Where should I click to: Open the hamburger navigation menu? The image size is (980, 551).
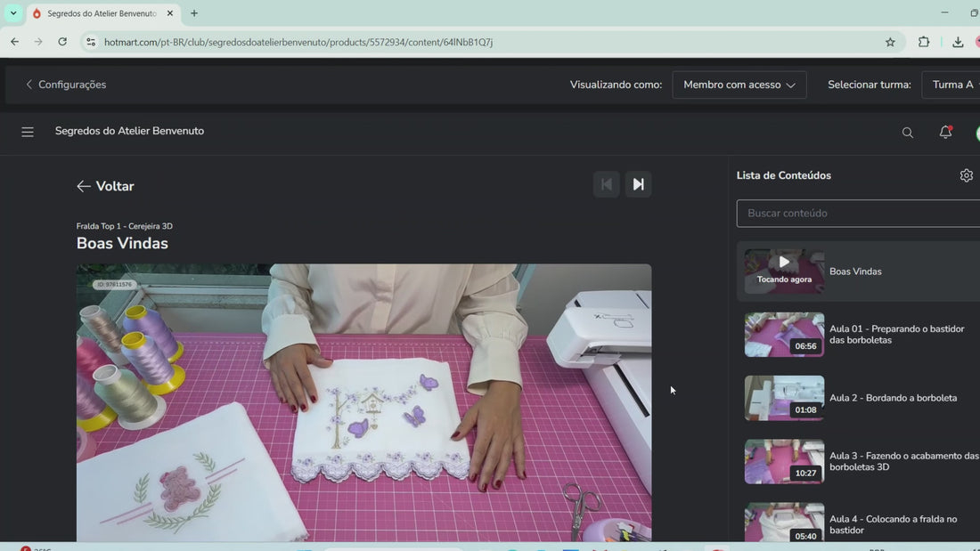click(28, 132)
